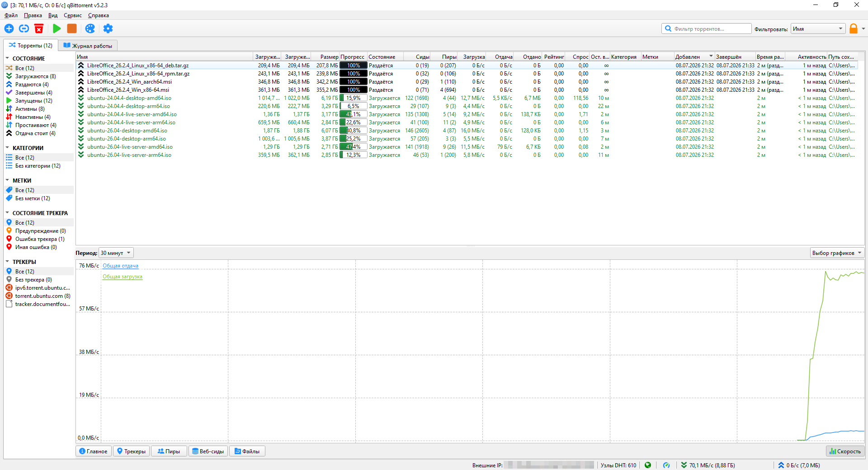Viewport: 868px width, 470px height.
Task: Toggle the alternative speed limits icon
Action: (666, 465)
